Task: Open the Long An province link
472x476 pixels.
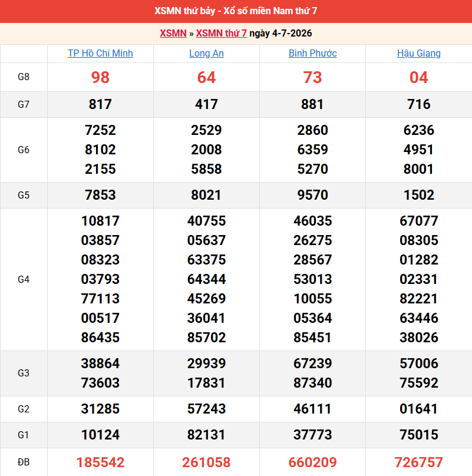Action: click(206, 54)
